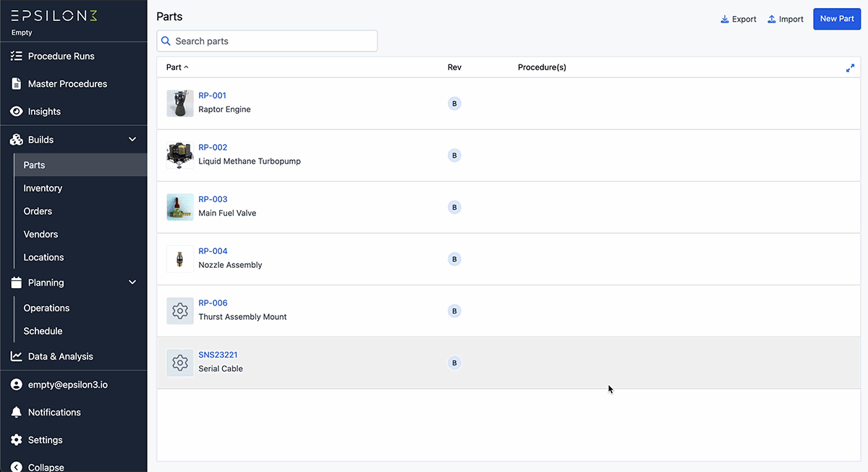Click the New Part button

pyautogui.click(x=837, y=19)
